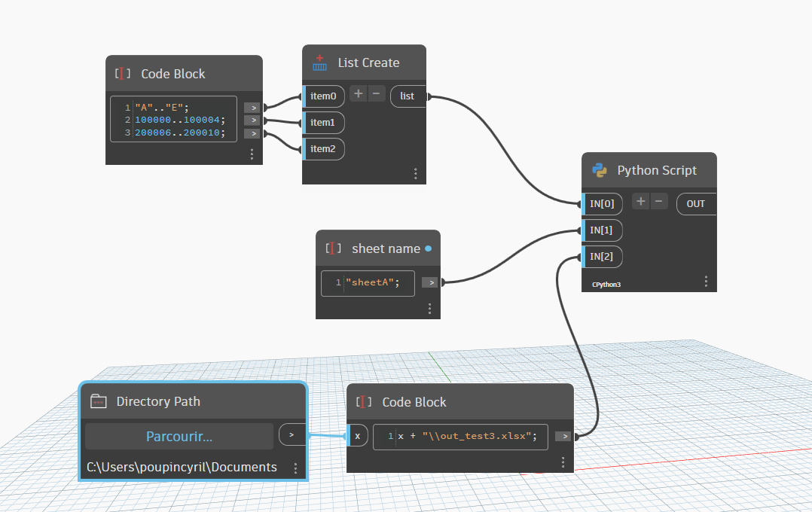
Task: Add an input to the List Create node
Action: point(359,94)
